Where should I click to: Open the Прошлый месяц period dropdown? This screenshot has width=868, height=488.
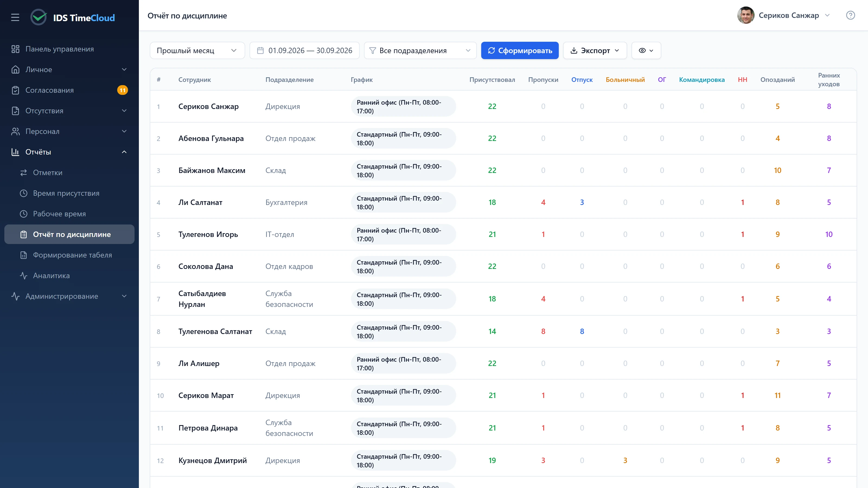pyautogui.click(x=197, y=50)
